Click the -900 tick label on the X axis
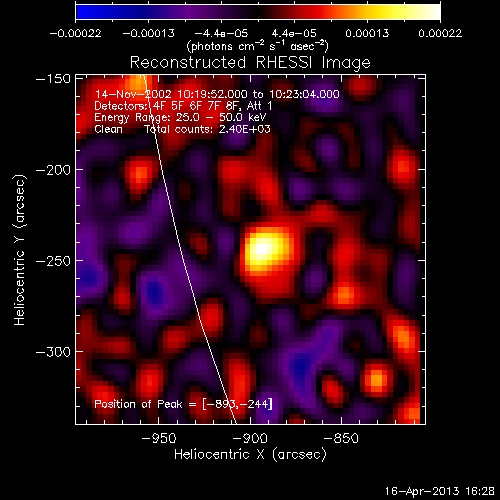The image size is (500, 500). click(x=250, y=438)
